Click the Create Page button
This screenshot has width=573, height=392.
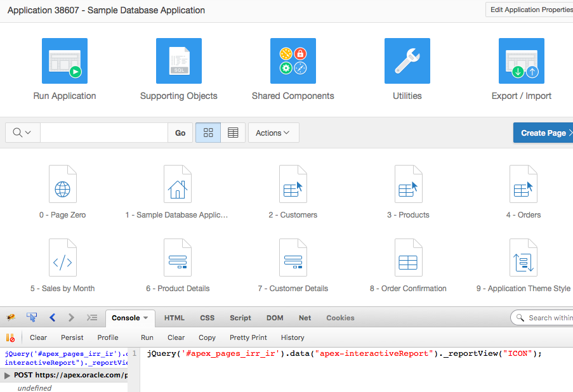click(543, 133)
